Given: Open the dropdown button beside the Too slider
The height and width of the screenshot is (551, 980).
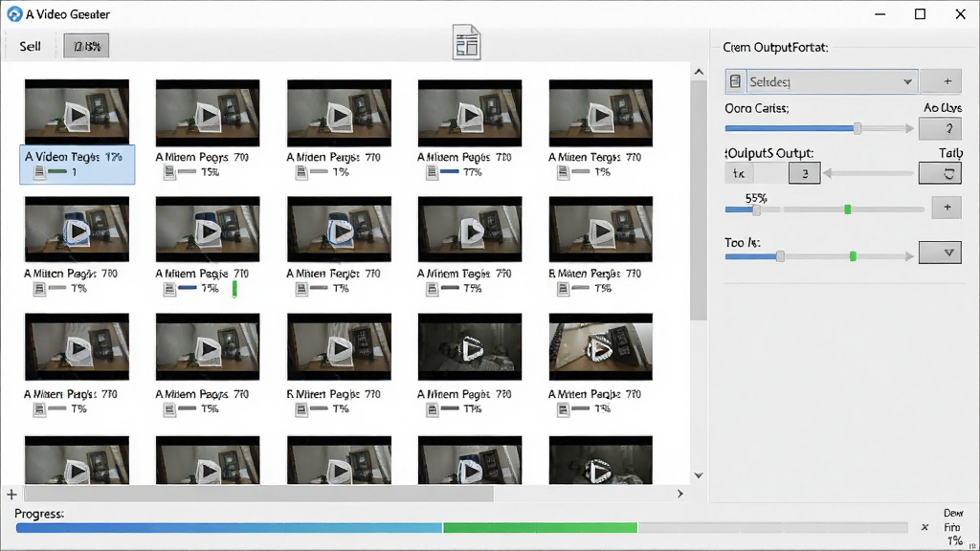Looking at the screenshot, I should [x=940, y=253].
